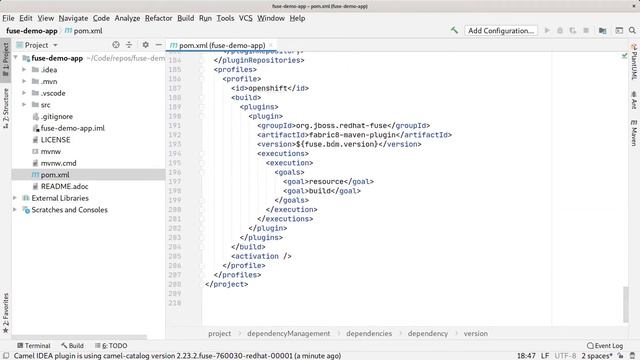This screenshot has width=640, height=360.
Task: Open the Structure tool window side tab
Action: (5, 109)
